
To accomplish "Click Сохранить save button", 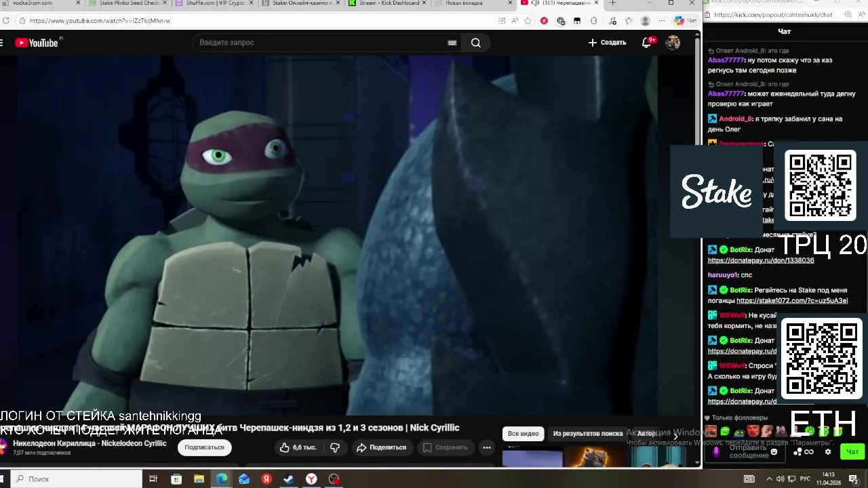I will pyautogui.click(x=446, y=447).
